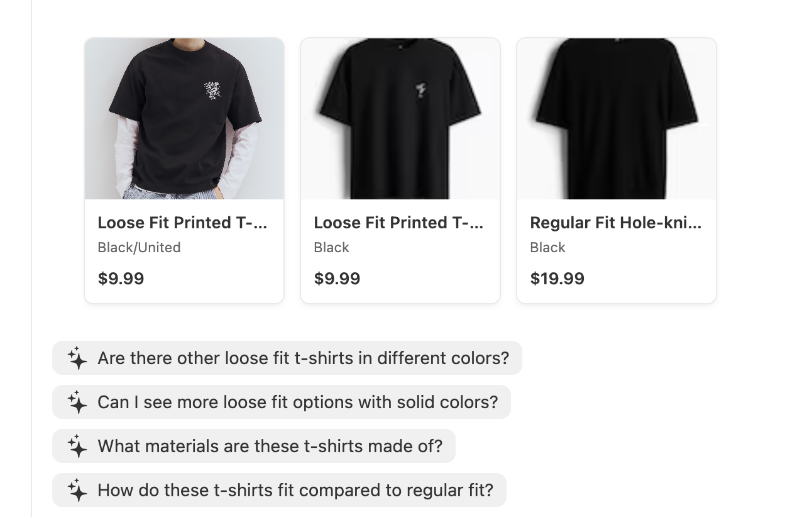Click the $19.99 price on the third card
Image resolution: width=812 pixels, height=517 pixels.
click(557, 279)
